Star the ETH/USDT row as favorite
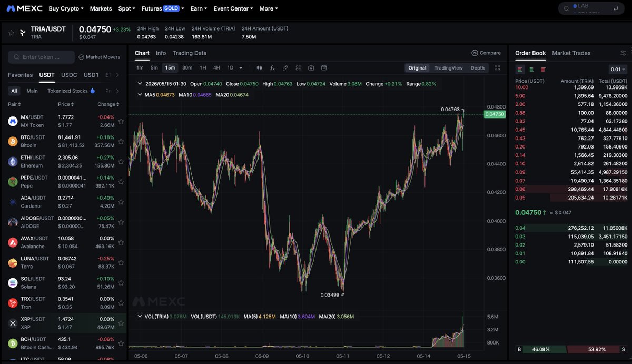 click(121, 161)
